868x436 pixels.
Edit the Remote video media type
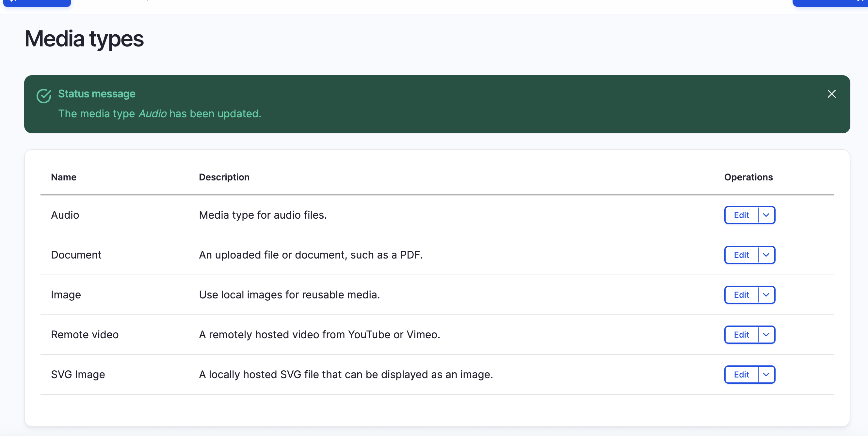(741, 334)
